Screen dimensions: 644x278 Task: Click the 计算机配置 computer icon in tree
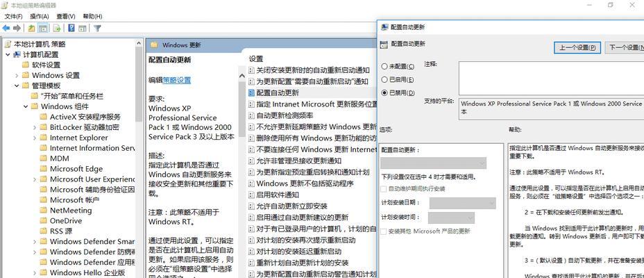17,55
